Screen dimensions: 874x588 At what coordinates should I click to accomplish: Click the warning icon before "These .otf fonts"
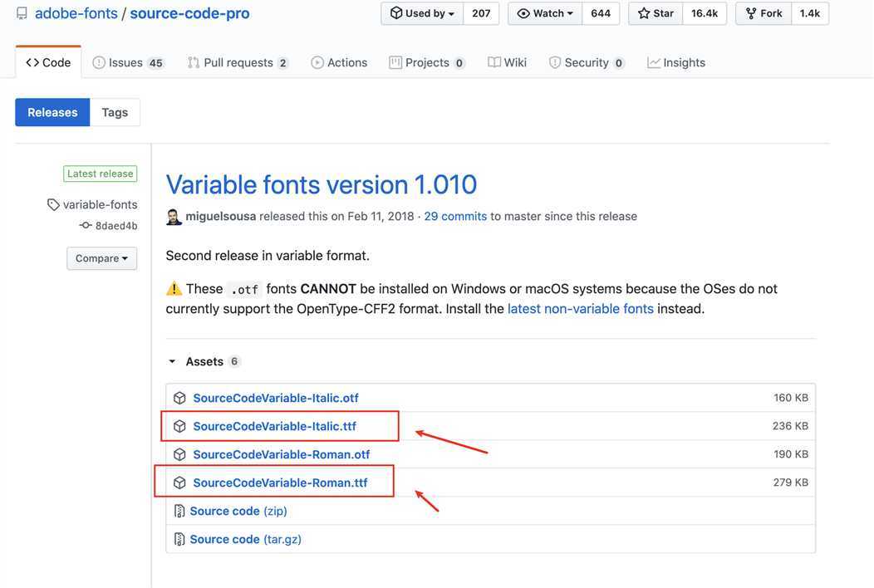click(174, 289)
